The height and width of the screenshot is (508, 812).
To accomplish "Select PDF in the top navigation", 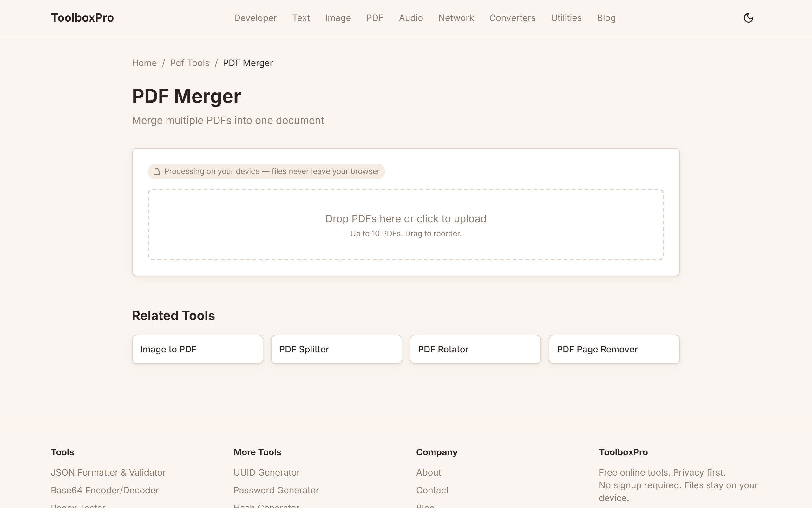I will point(375,18).
